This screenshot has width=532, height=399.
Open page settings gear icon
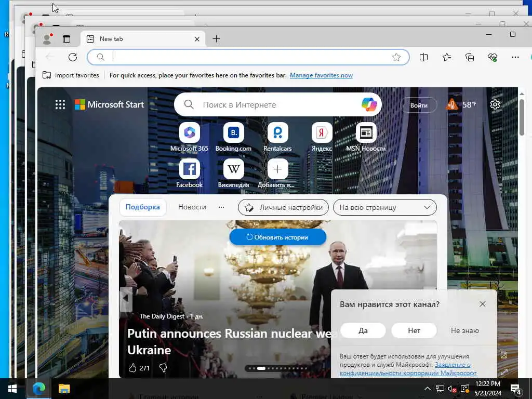[x=495, y=104]
